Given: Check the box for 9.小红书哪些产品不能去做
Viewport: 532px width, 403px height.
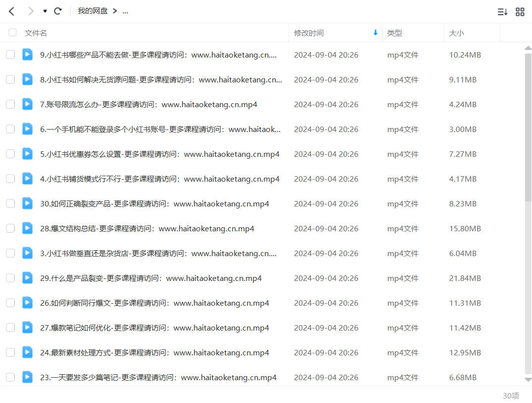Looking at the screenshot, I should click(10, 55).
